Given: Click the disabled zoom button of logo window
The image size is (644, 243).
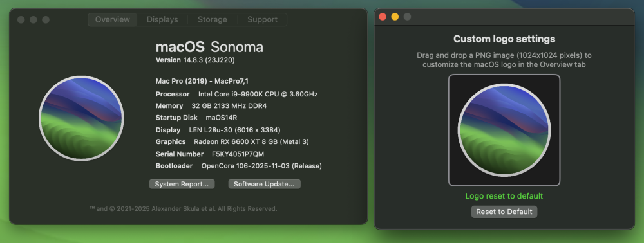Looking at the screenshot, I should [x=407, y=17].
